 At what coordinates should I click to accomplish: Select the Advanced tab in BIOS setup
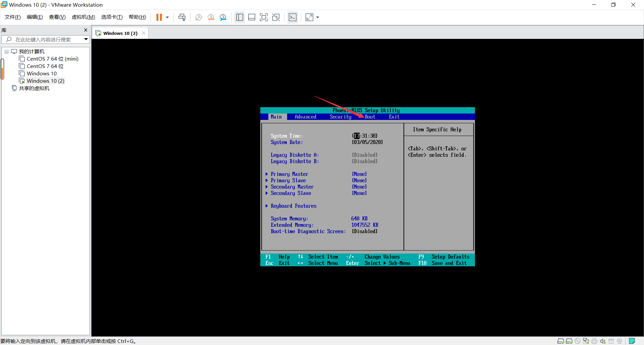(306, 117)
